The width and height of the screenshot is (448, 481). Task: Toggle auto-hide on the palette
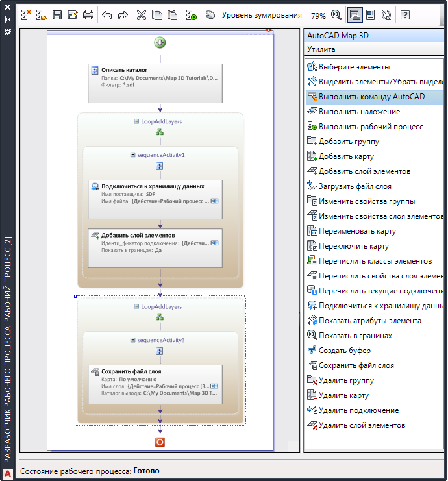click(8, 19)
